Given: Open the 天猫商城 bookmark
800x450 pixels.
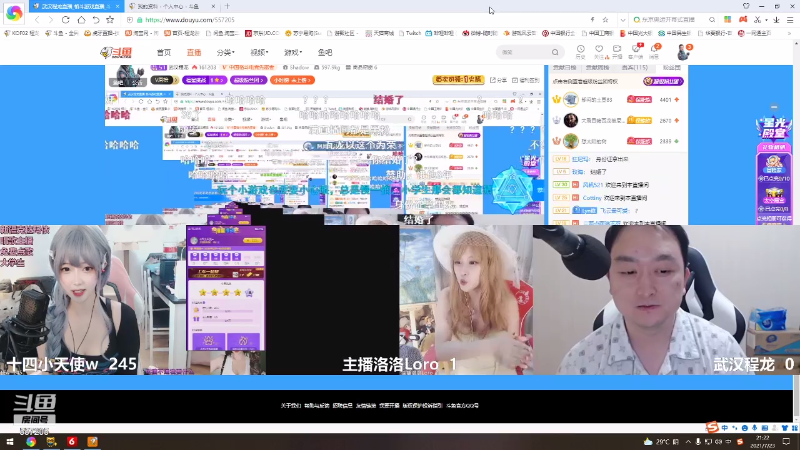Looking at the screenshot, I should point(380,33).
